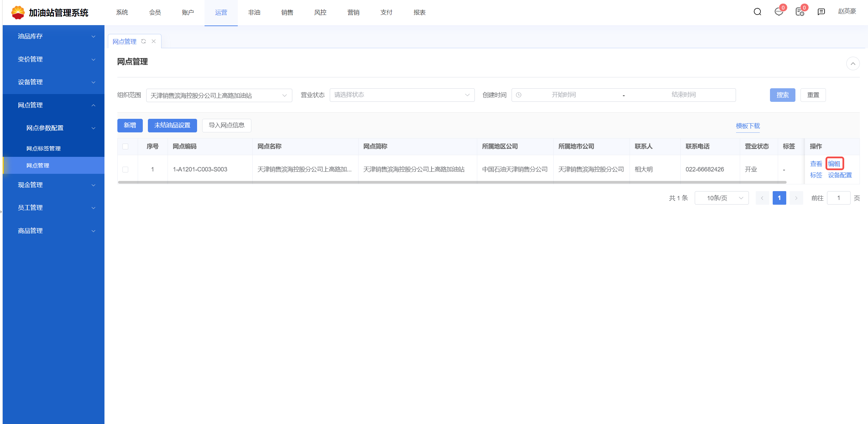Open the 报表 top menu

click(419, 13)
